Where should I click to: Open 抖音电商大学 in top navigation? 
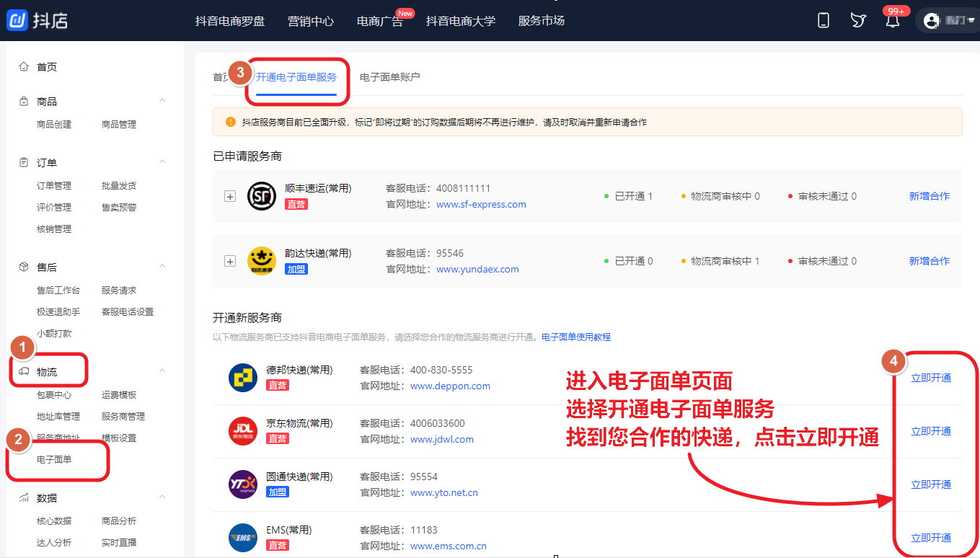(x=461, y=21)
